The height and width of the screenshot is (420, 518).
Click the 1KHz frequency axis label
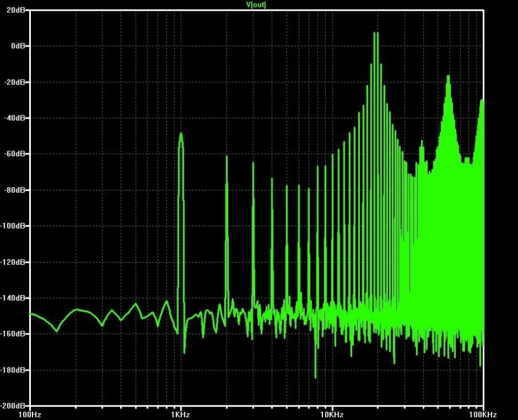coord(181,415)
